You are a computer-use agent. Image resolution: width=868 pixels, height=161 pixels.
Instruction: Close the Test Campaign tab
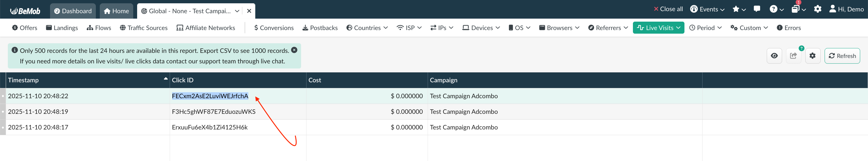249,11
